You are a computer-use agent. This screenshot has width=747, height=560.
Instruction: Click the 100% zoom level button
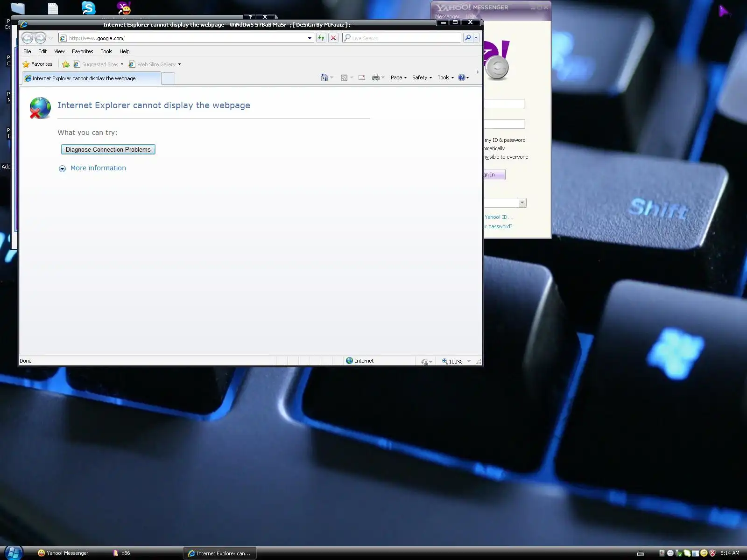452,361
